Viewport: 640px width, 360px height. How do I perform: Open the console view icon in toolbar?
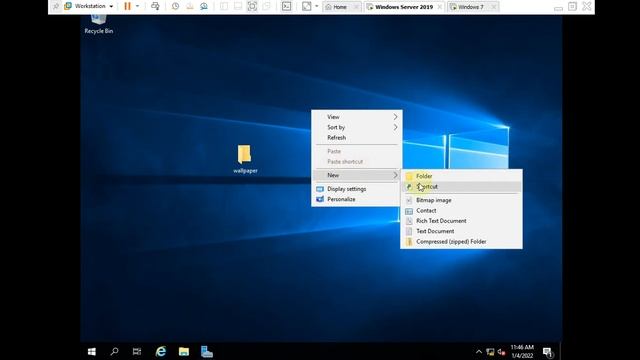[x=287, y=6]
